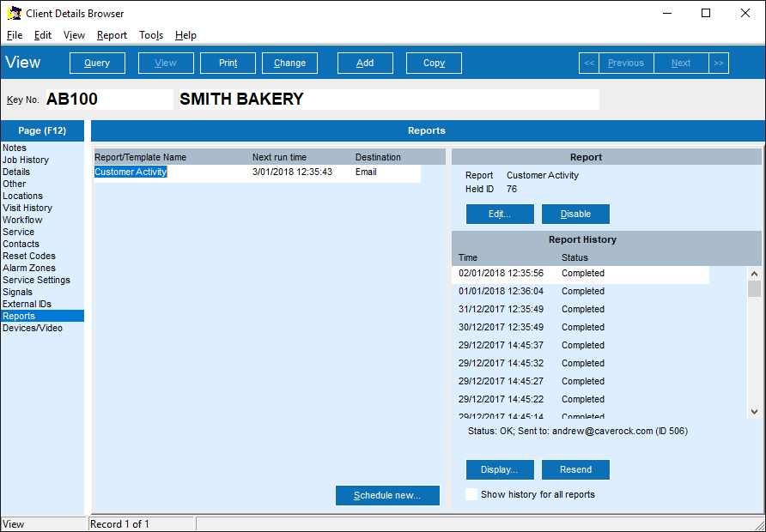Click the Schedule new... button
766x532 pixels.
click(x=387, y=495)
